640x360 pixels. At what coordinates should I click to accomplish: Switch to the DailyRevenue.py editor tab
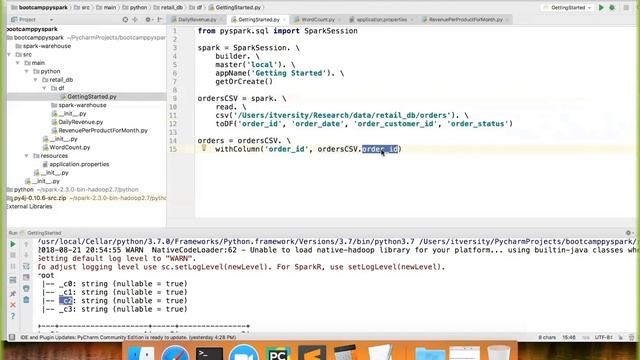[197, 20]
